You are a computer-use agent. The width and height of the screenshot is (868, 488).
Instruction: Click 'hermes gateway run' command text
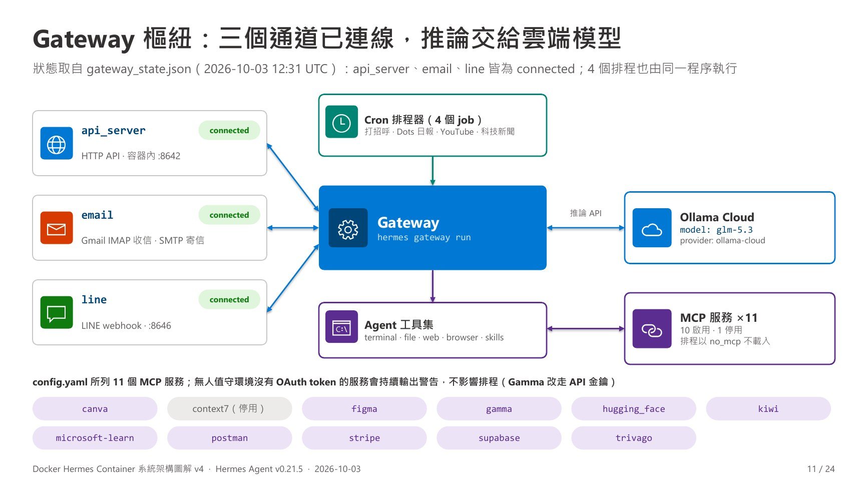(x=424, y=237)
